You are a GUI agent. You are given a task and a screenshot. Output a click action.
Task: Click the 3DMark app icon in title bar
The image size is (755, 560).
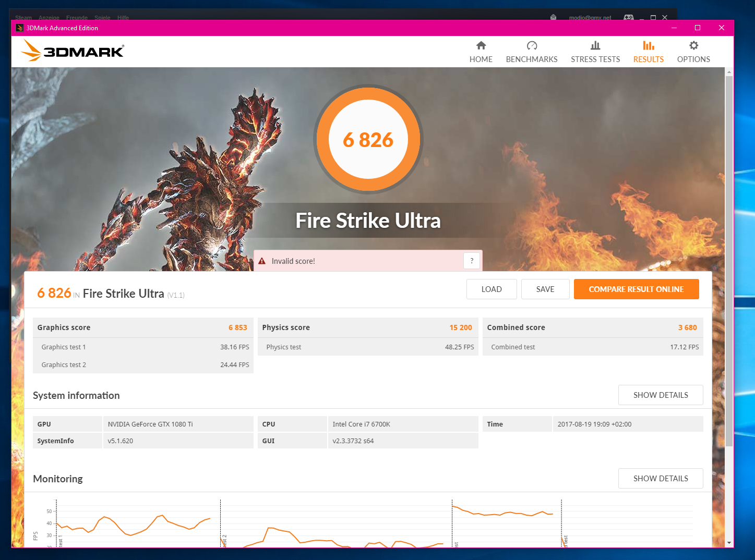(19, 28)
